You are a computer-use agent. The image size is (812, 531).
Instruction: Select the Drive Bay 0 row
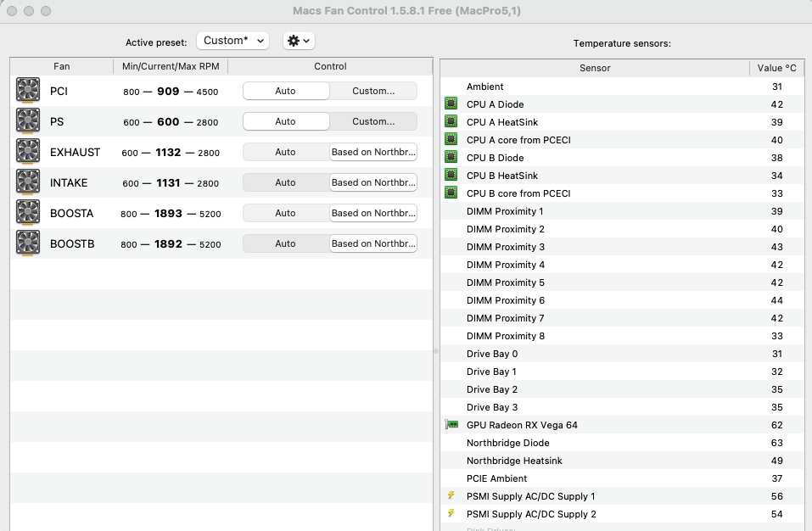pos(623,354)
